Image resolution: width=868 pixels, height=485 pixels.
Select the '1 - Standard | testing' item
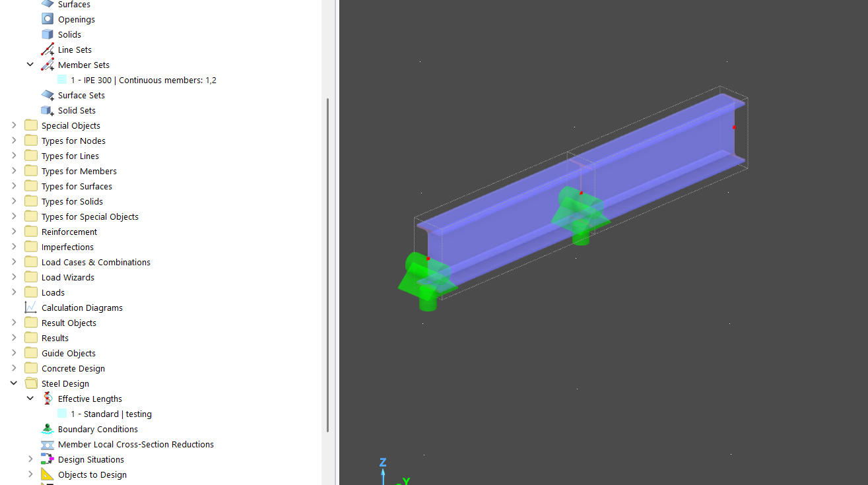[x=111, y=414]
